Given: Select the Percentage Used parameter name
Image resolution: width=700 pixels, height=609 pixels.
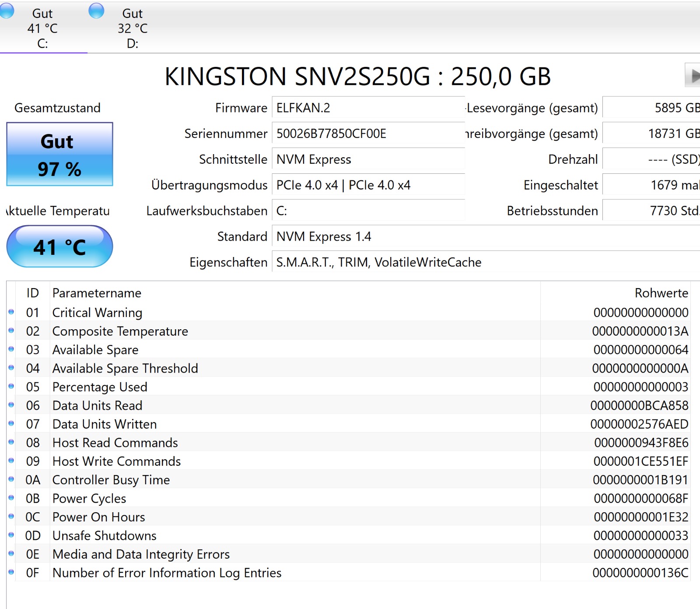Looking at the screenshot, I should coord(100,387).
